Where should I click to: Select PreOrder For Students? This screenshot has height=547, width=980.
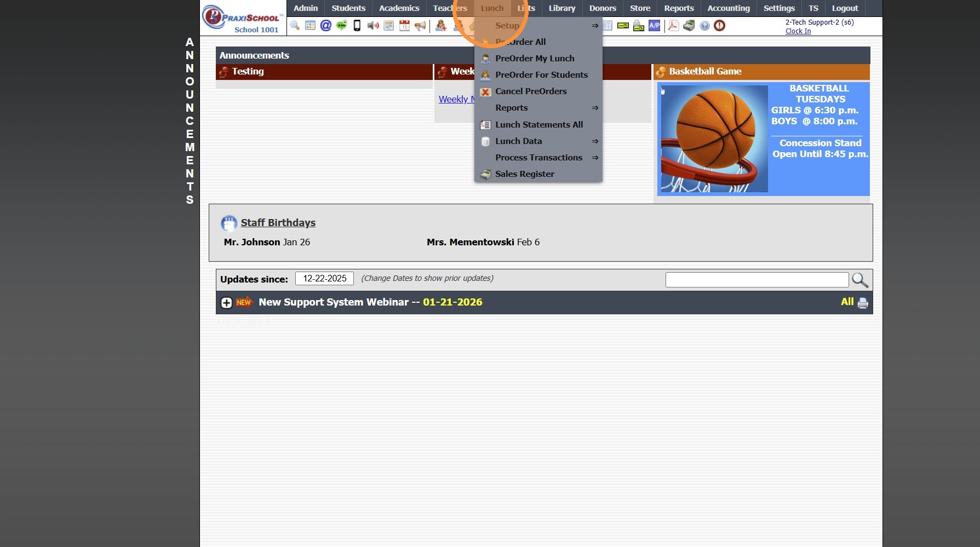pos(538,74)
